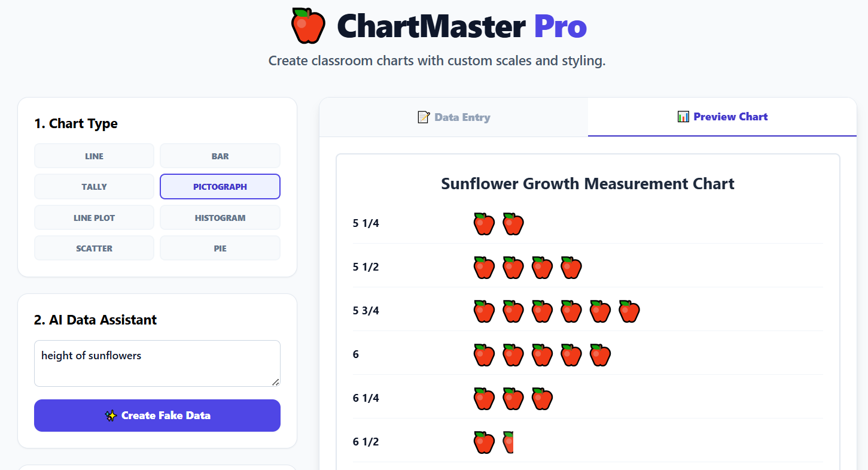Click the half apple in 6 1/2 row
868x470 pixels.
click(x=508, y=442)
